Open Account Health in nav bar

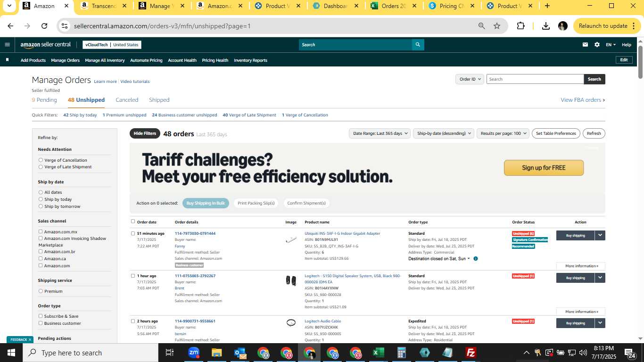coord(182,60)
